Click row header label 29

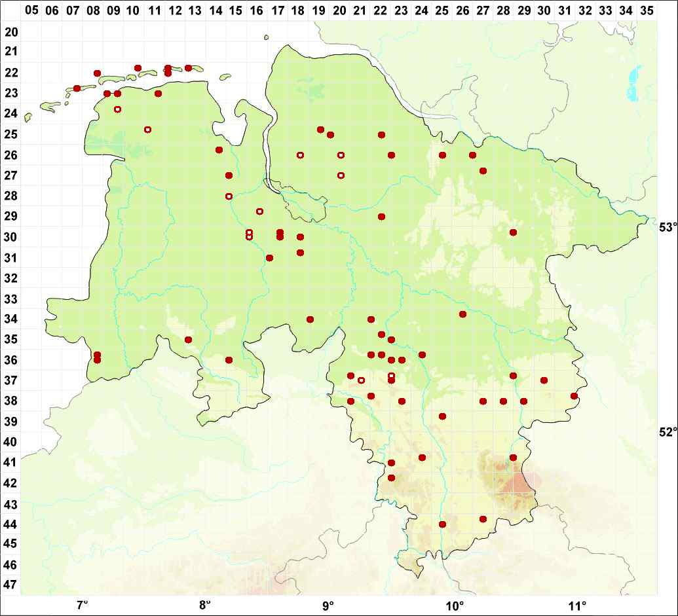(11, 216)
